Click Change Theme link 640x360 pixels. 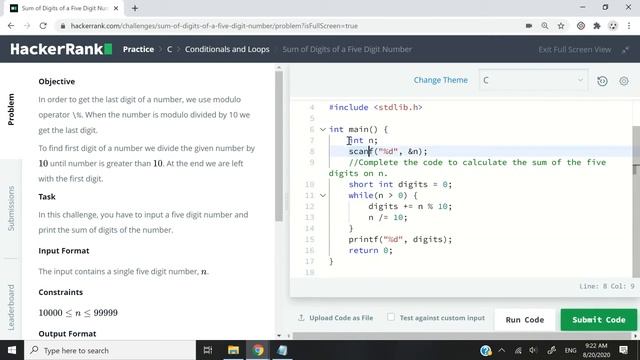tap(440, 80)
